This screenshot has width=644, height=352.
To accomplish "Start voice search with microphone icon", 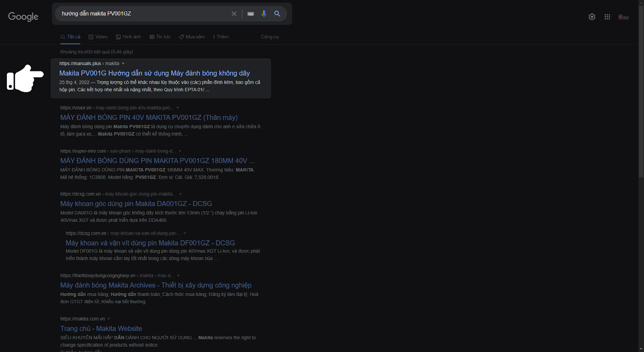I will pyautogui.click(x=264, y=14).
